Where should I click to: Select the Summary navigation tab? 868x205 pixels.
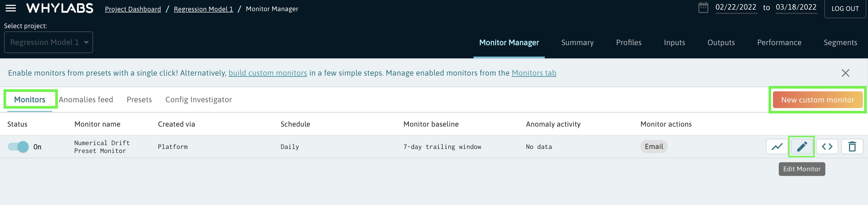coord(577,43)
